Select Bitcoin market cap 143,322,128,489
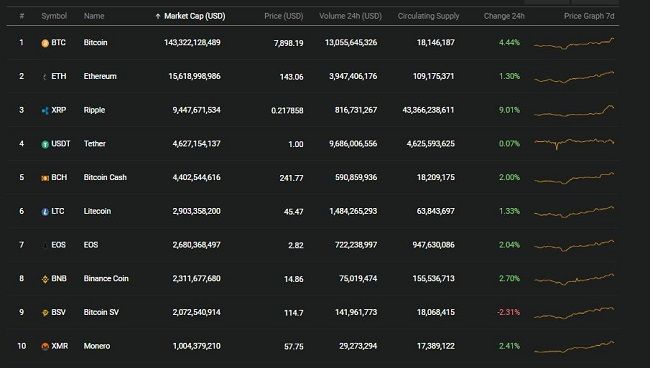Image resolution: width=650 pixels, height=368 pixels. 192,43
